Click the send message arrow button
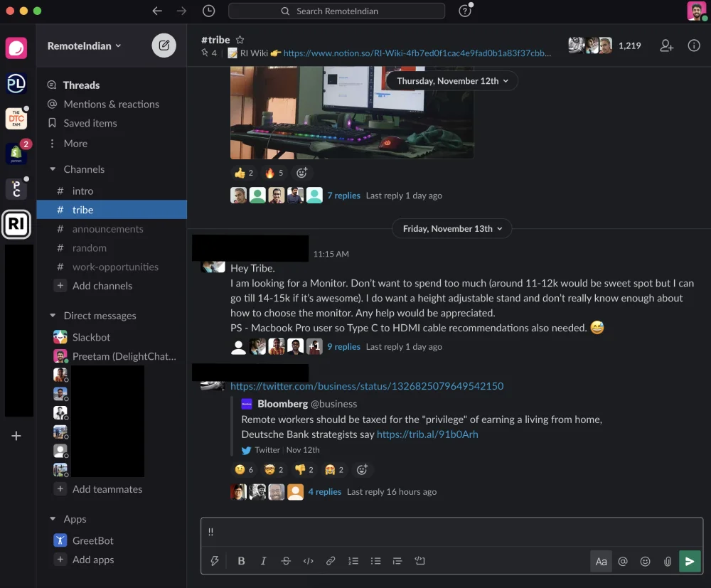The height and width of the screenshot is (588, 711). [x=690, y=561]
